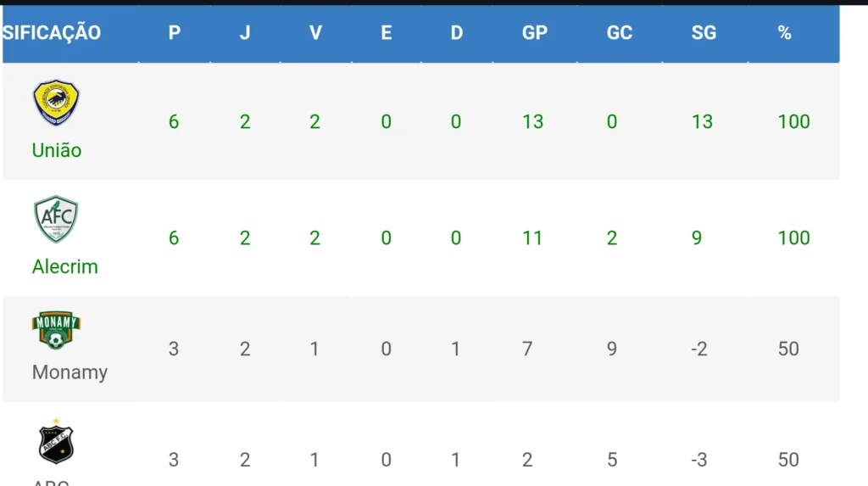Sort table by GP column header
The image size is (868, 486).
(x=535, y=33)
